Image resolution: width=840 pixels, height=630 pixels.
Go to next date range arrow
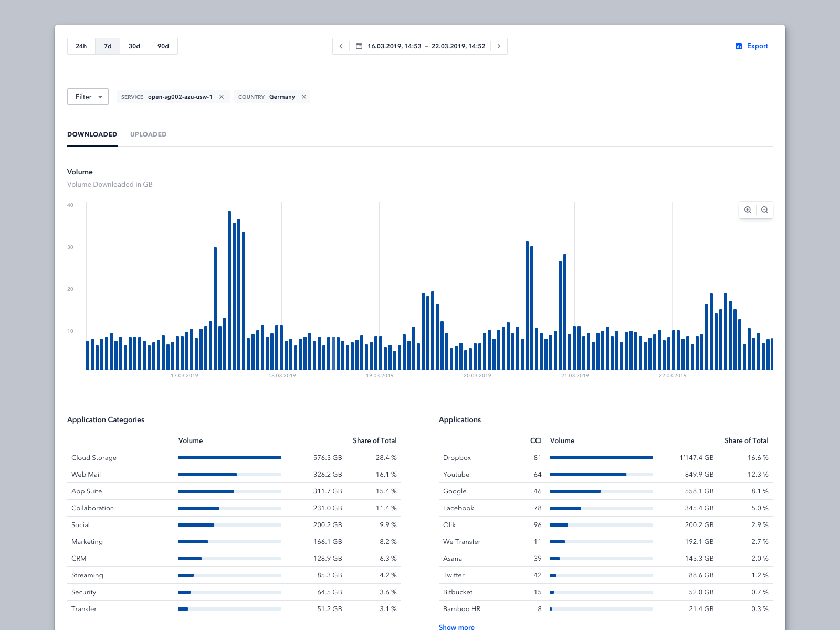(x=499, y=46)
